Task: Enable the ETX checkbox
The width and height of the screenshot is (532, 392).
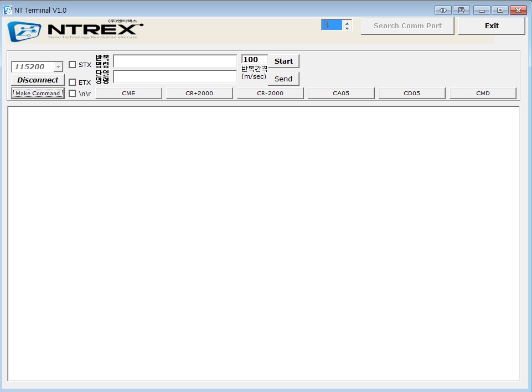Action: tap(73, 82)
